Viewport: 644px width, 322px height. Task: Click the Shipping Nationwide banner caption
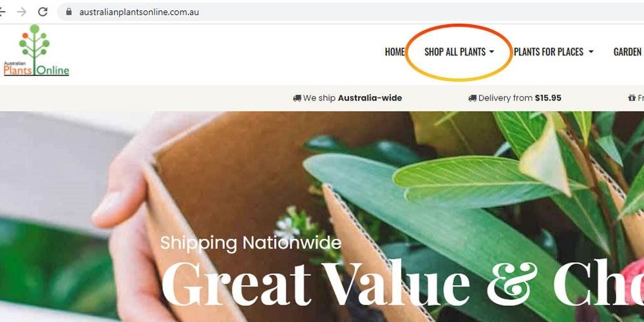tap(251, 243)
